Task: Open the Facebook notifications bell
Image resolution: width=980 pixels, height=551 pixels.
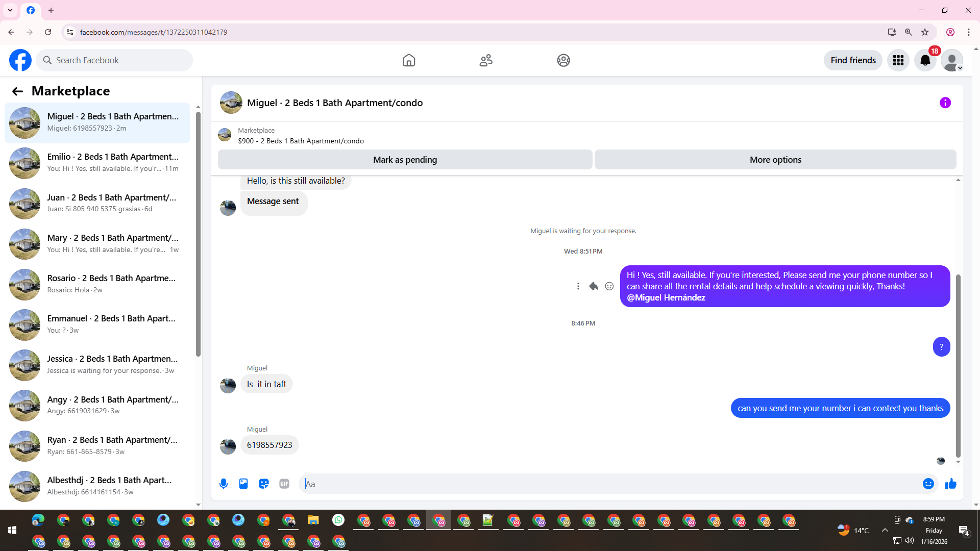Action: (925, 60)
